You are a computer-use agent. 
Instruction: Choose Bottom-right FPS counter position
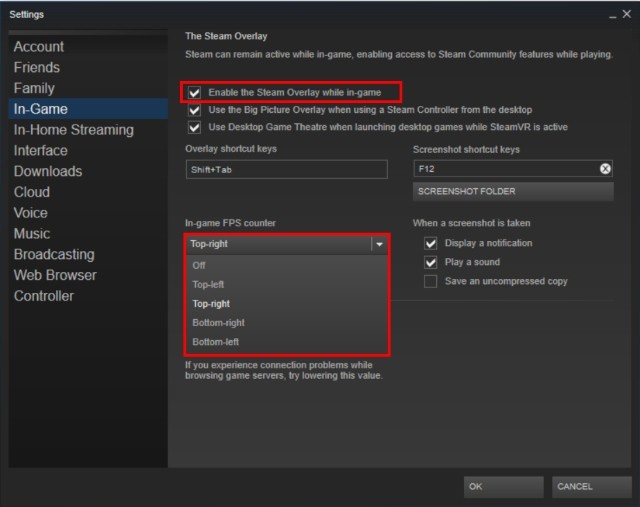[x=287, y=323]
